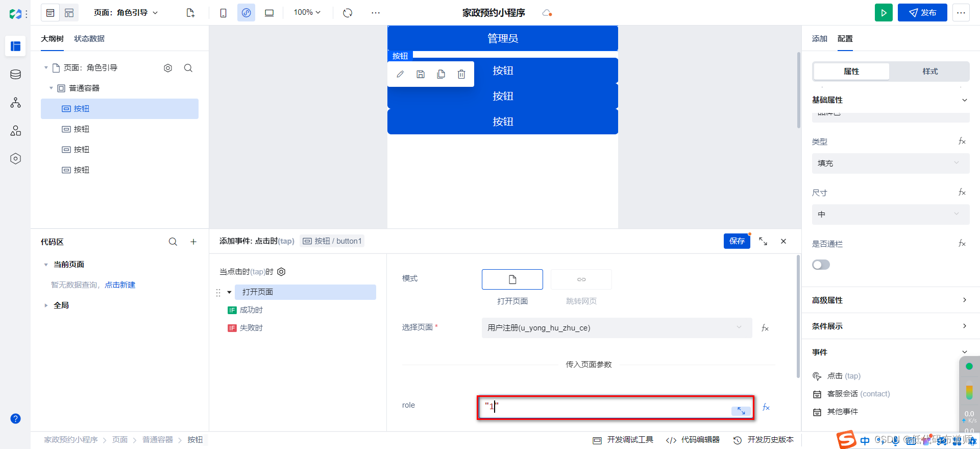Search the outline tree with magnifier icon
This screenshot has width=980, height=449.
pyautogui.click(x=188, y=68)
